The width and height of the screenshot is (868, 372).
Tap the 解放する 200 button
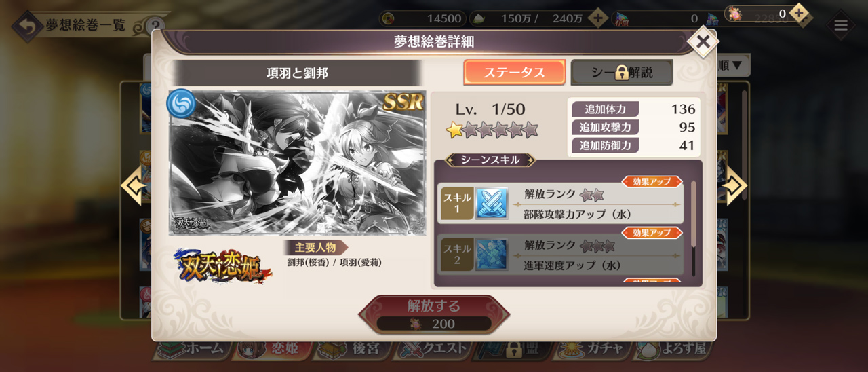(433, 314)
